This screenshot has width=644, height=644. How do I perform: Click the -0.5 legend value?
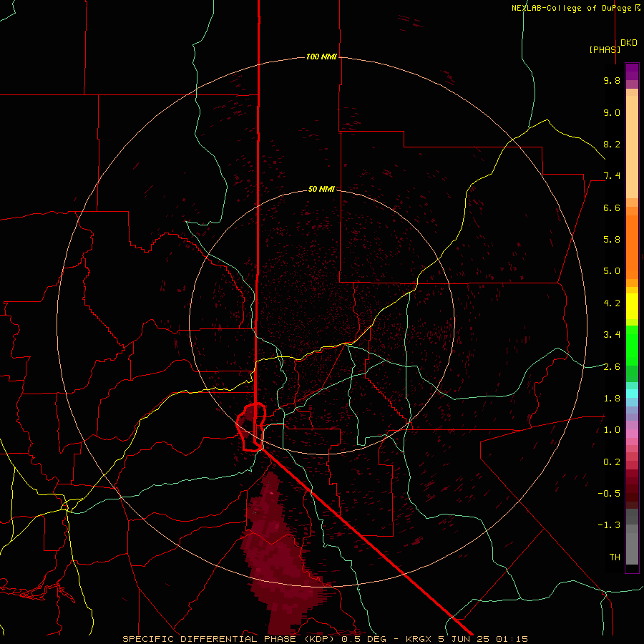point(609,494)
